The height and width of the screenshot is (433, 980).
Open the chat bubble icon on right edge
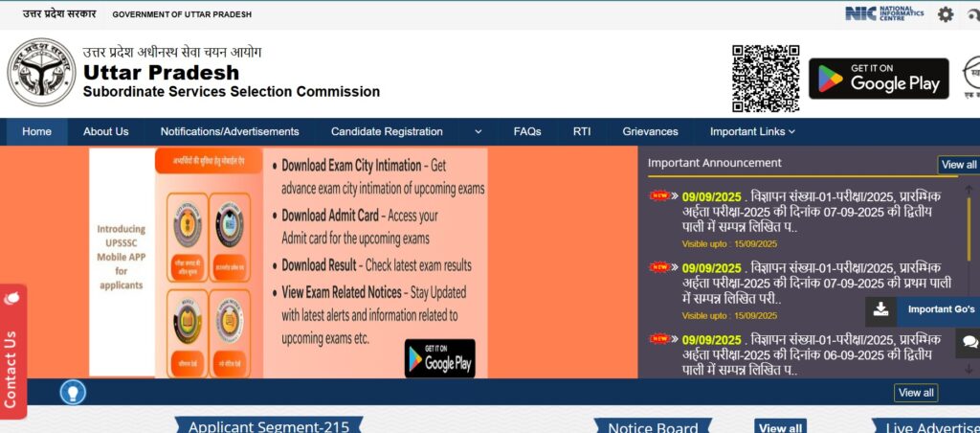tap(969, 342)
